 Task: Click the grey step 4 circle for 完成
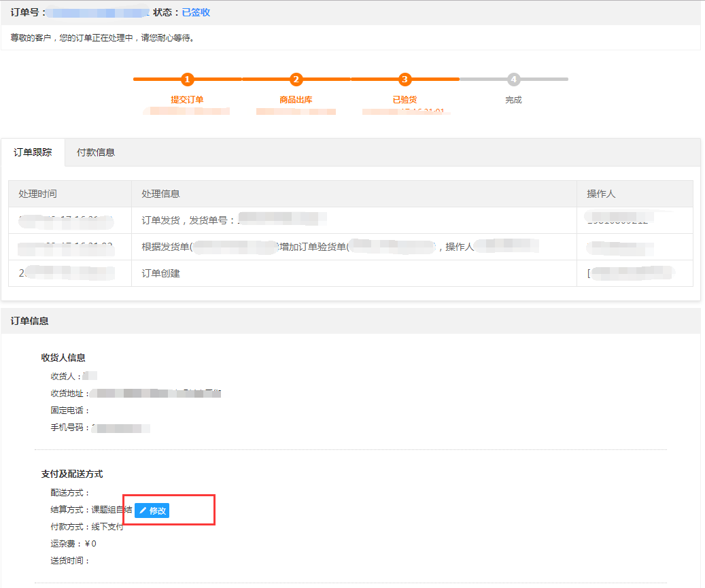point(513,80)
